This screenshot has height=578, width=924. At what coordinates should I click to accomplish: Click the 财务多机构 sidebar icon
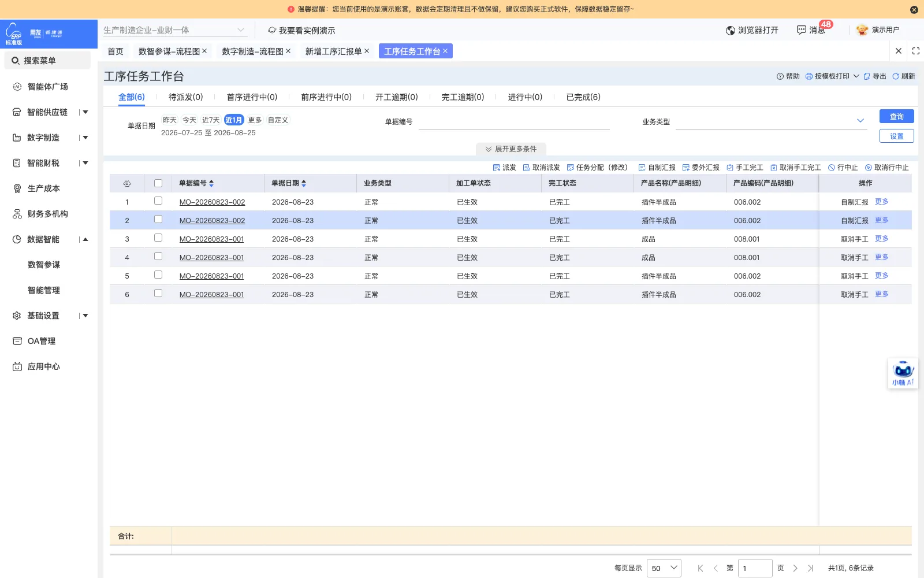tap(17, 214)
